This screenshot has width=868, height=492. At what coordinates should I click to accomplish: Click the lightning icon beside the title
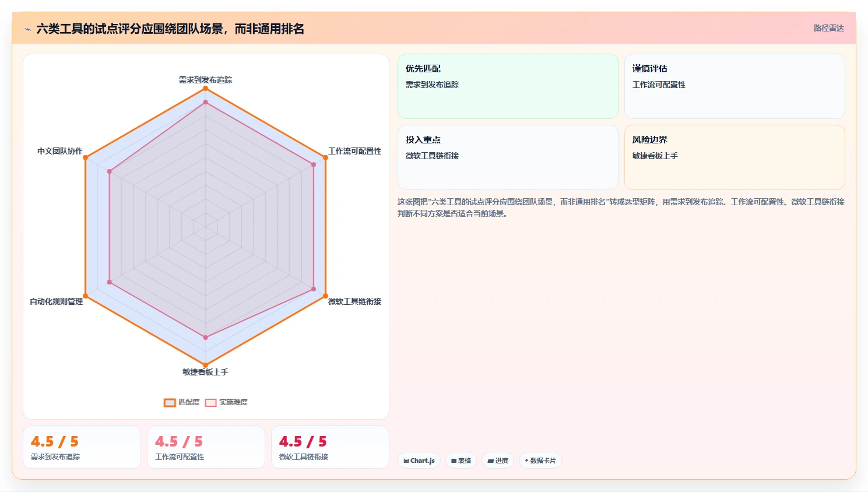(x=27, y=29)
